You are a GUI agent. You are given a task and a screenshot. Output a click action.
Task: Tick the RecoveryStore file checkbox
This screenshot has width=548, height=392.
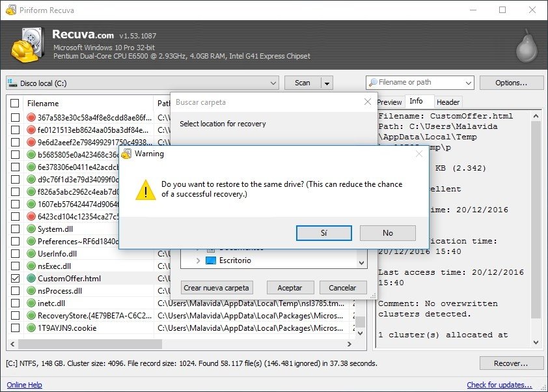(15, 315)
